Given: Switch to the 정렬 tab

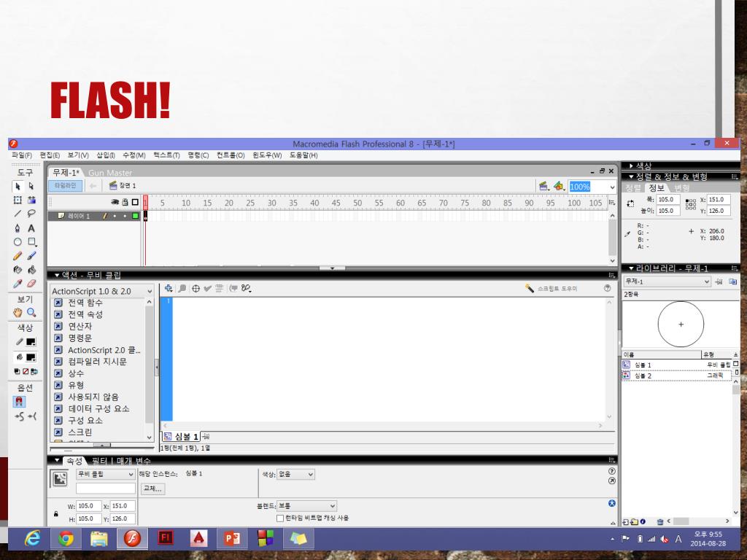Looking at the screenshot, I should pyautogui.click(x=633, y=188).
